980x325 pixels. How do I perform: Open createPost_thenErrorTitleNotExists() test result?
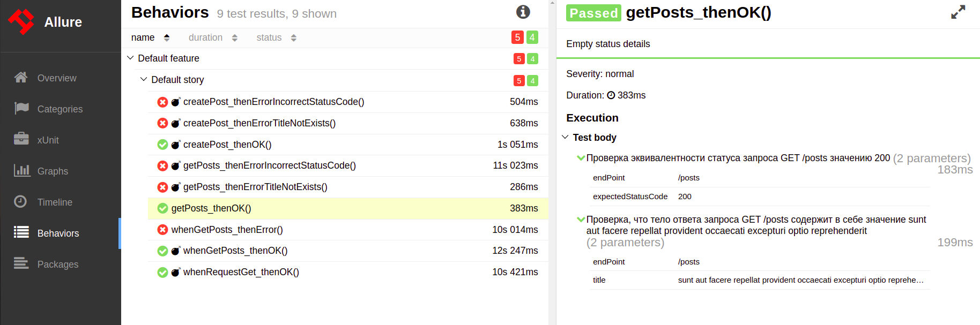click(x=348, y=123)
